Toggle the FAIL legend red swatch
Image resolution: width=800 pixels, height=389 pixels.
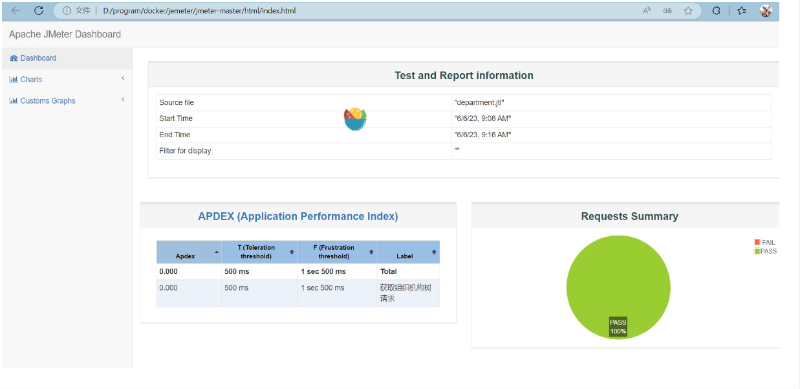point(757,242)
